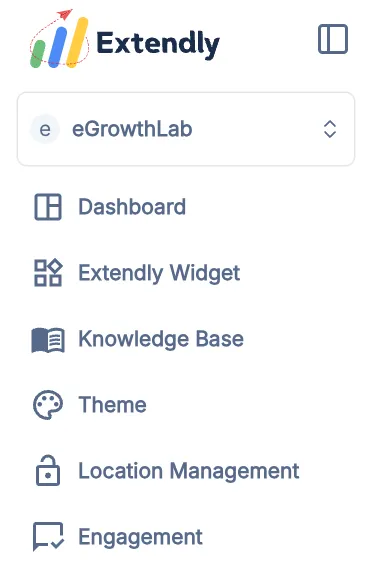Click the Extendly colored bars logo
The width and height of the screenshot is (372, 568).
[59, 39]
